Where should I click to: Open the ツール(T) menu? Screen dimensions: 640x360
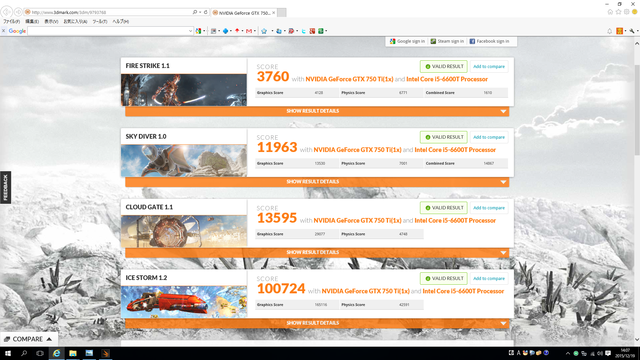(x=100, y=21)
